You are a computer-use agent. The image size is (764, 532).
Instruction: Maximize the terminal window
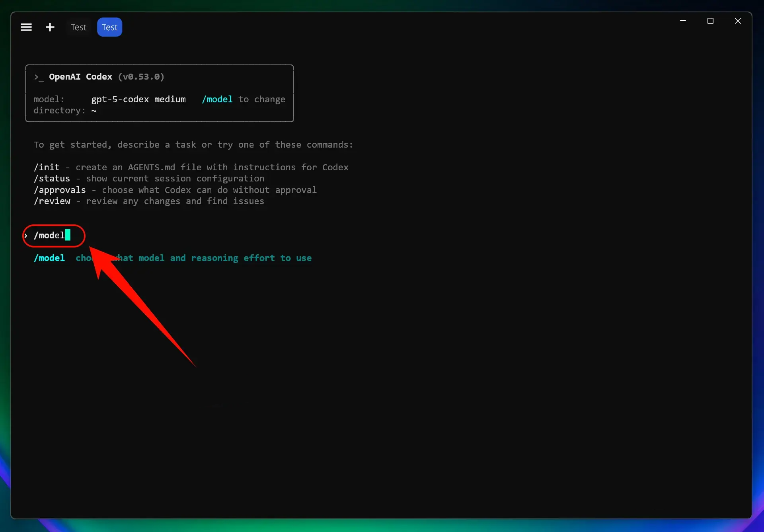(x=710, y=21)
